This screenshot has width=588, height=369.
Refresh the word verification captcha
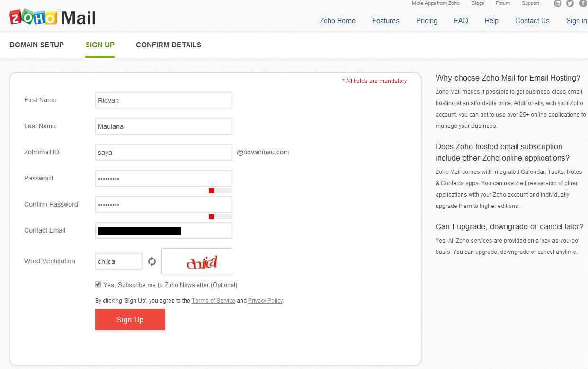pos(152,261)
